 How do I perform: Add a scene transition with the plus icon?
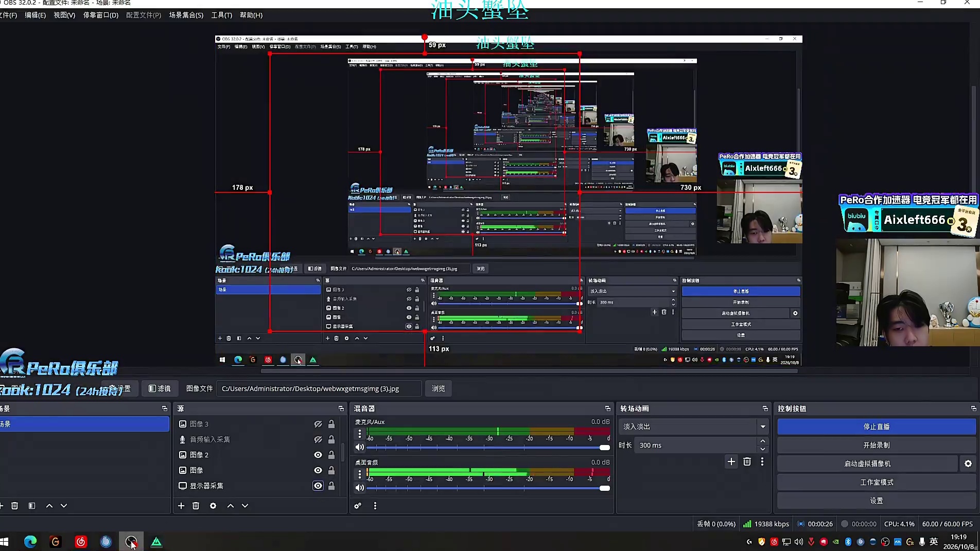coord(731,461)
